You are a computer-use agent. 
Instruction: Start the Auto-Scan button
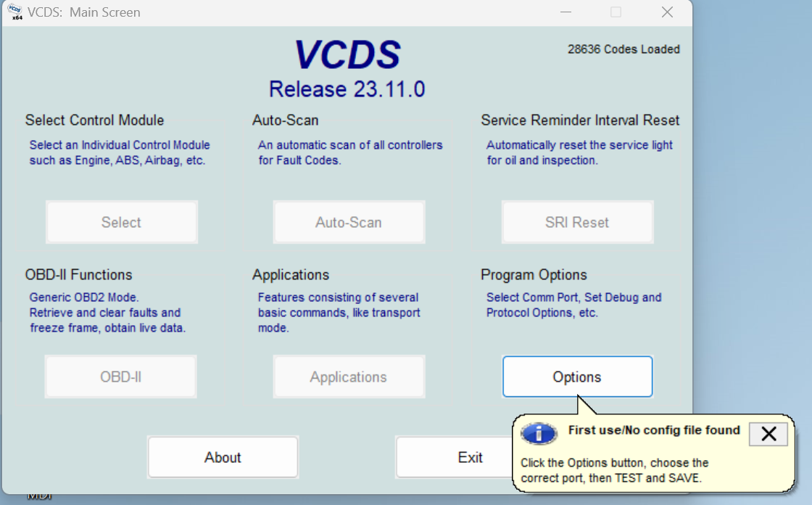(x=349, y=223)
